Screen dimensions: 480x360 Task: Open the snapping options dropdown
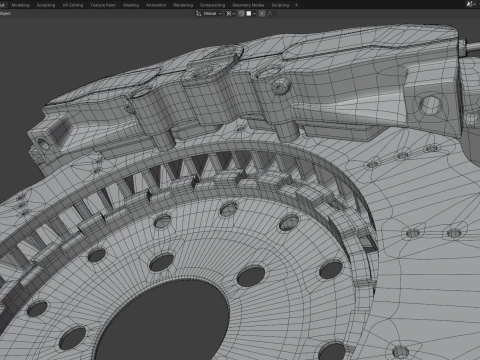[251, 14]
